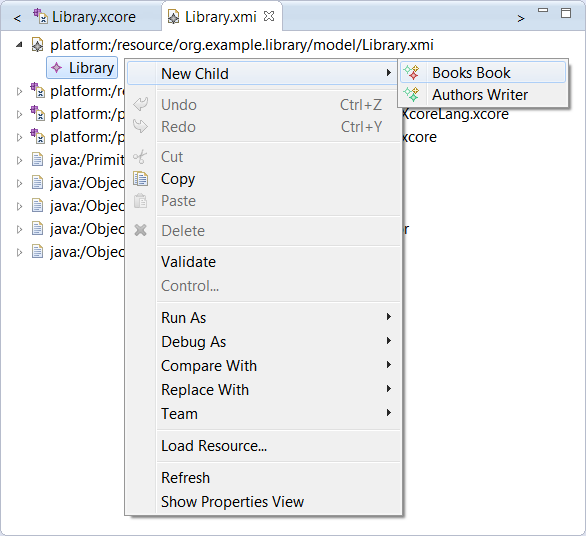586x536 pixels.
Task: Select the java:/Primit tree row
Action: point(87,160)
